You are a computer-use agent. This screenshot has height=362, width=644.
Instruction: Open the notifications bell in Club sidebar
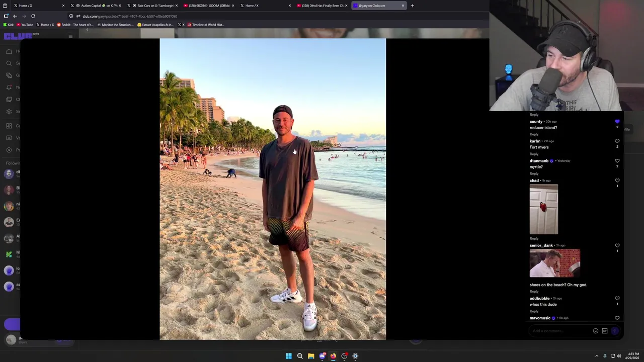9,87
